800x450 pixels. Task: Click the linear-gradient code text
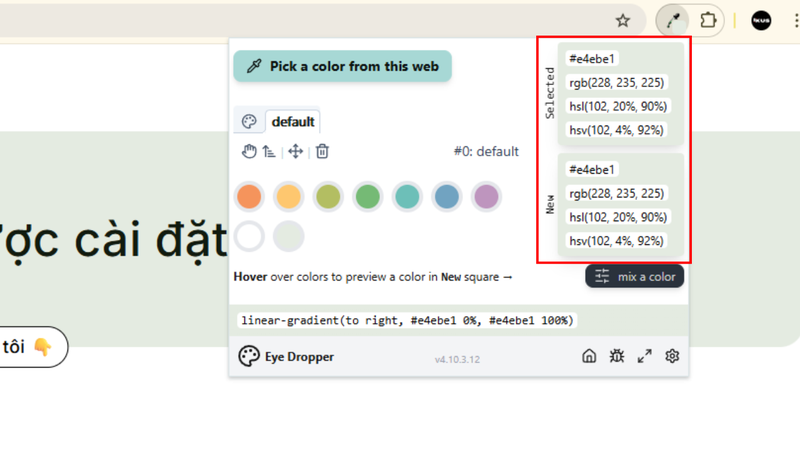point(407,320)
